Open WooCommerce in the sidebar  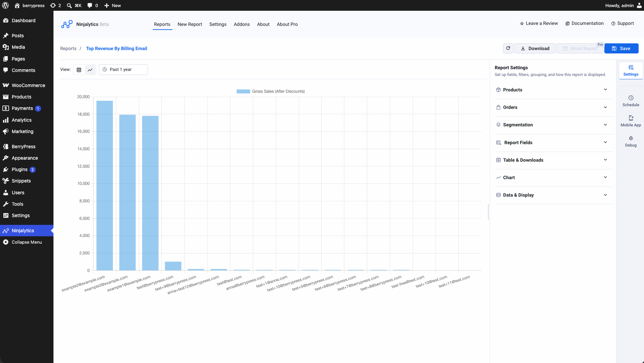(x=27, y=85)
